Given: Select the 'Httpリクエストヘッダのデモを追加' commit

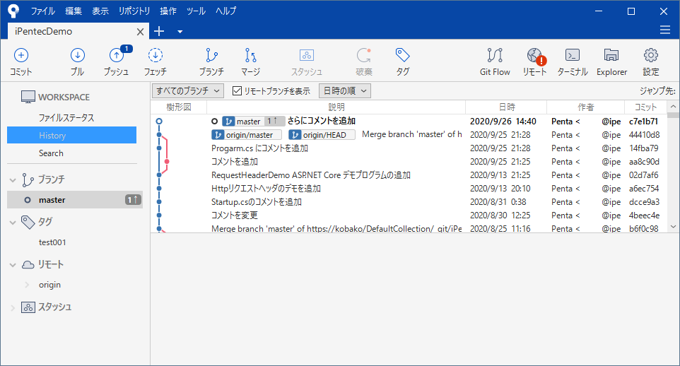Looking at the screenshot, I should pos(409,189).
